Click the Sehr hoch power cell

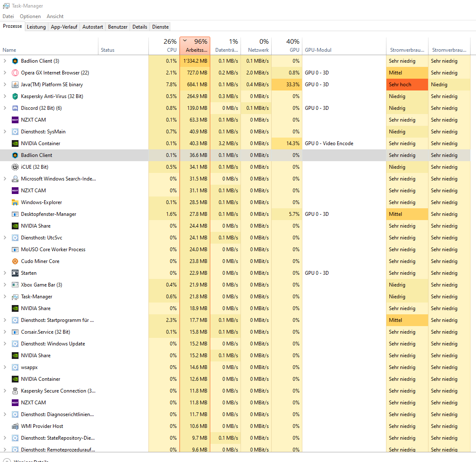click(x=407, y=85)
